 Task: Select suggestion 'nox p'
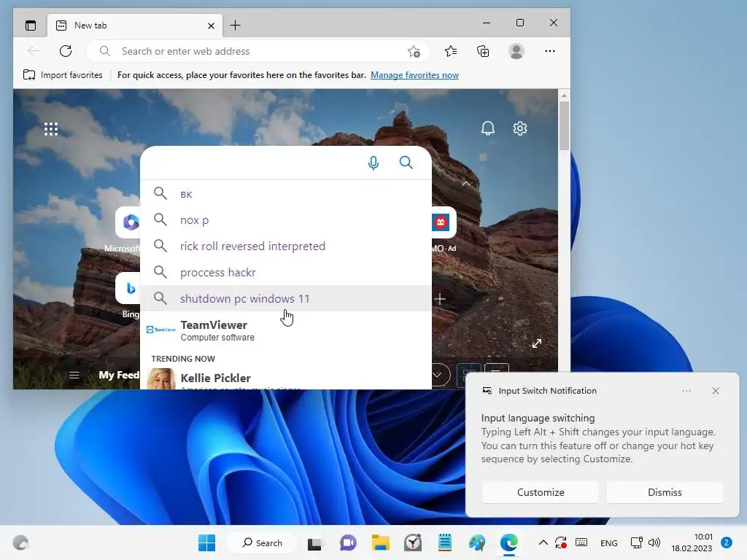286,220
